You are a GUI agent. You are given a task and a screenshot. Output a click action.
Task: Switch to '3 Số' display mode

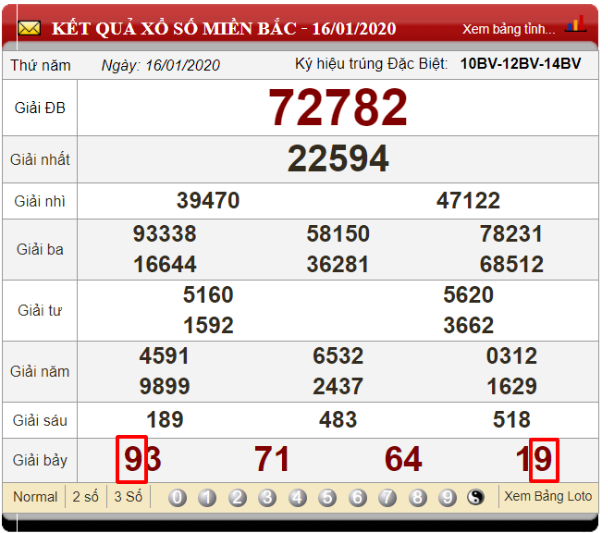[128, 497]
